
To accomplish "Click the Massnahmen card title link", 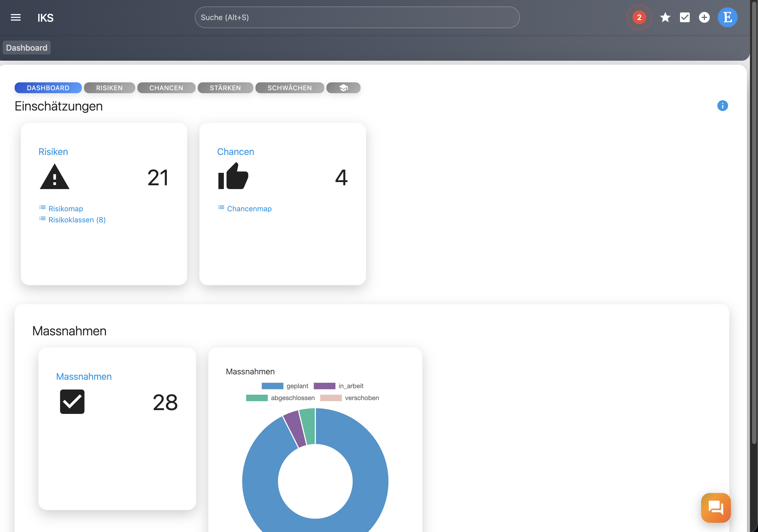I will coord(84,376).
